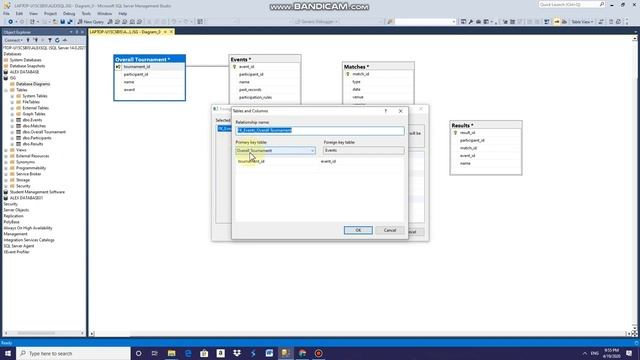640x360 pixels.
Task: Open the Primary key table dropdown
Action: pos(276,151)
